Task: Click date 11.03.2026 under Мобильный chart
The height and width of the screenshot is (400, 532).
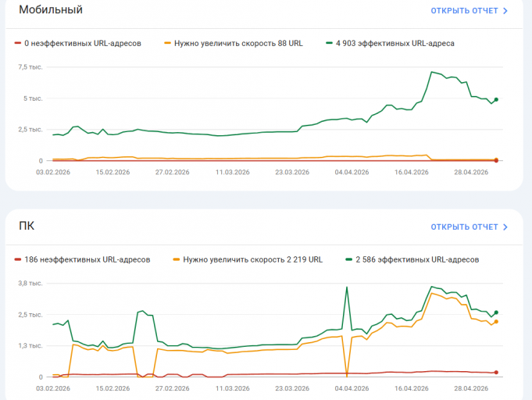Action: click(233, 173)
